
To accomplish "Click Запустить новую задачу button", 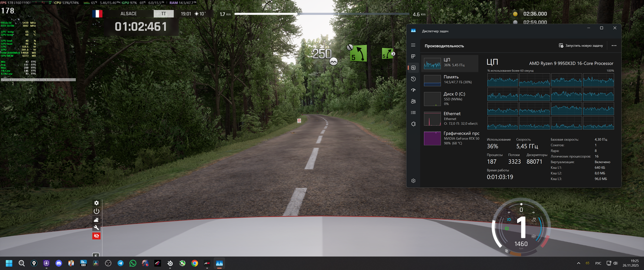I will point(581,45).
